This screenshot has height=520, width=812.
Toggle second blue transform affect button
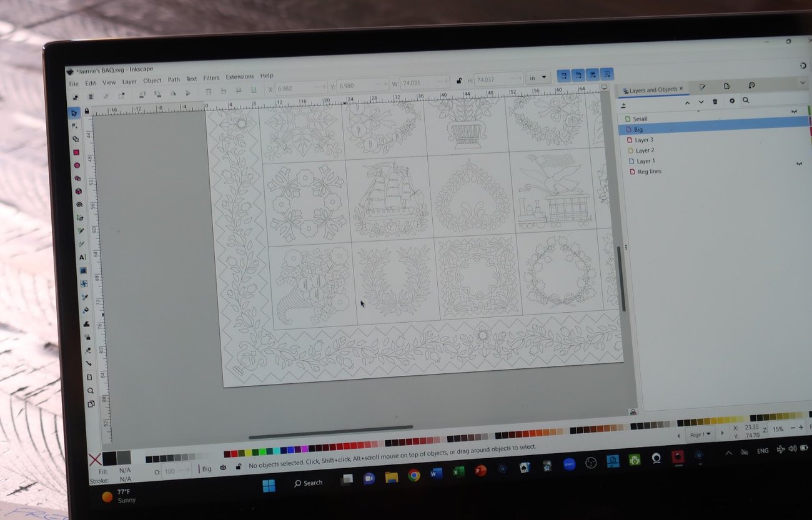(578, 75)
